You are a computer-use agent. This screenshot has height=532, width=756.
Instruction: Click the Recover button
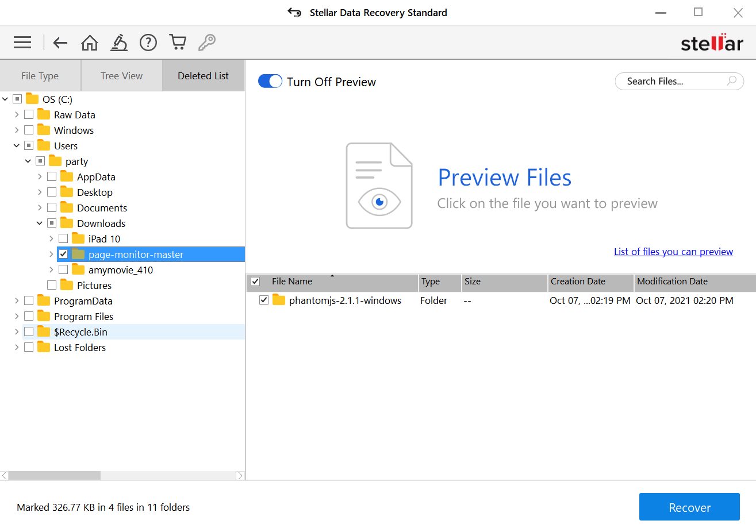(689, 507)
